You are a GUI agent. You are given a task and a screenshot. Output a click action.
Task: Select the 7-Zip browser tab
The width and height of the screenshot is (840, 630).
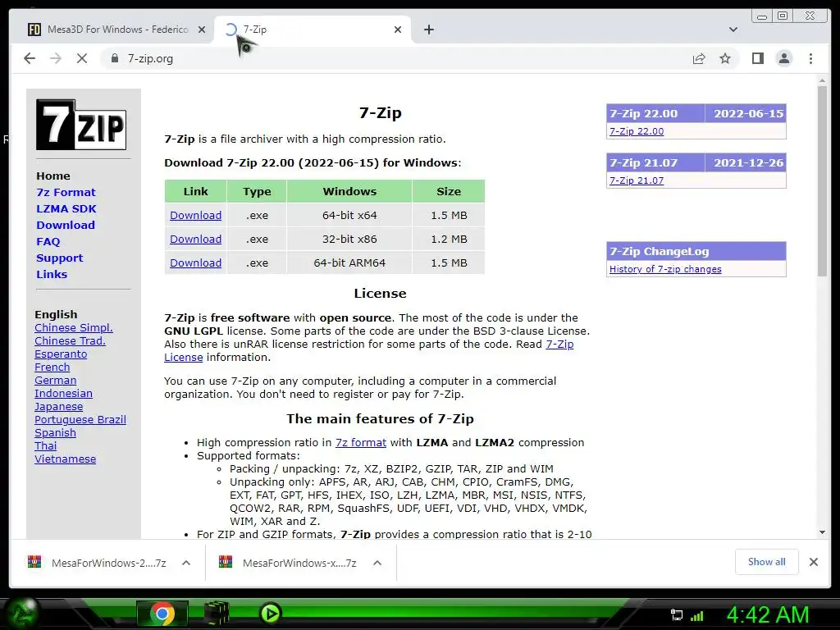(x=313, y=30)
